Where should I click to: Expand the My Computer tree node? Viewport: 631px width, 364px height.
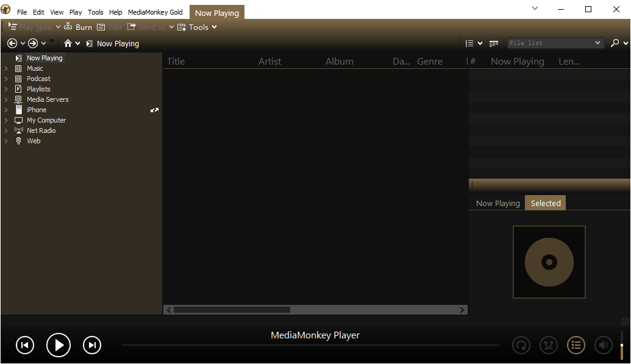pos(6,120)
